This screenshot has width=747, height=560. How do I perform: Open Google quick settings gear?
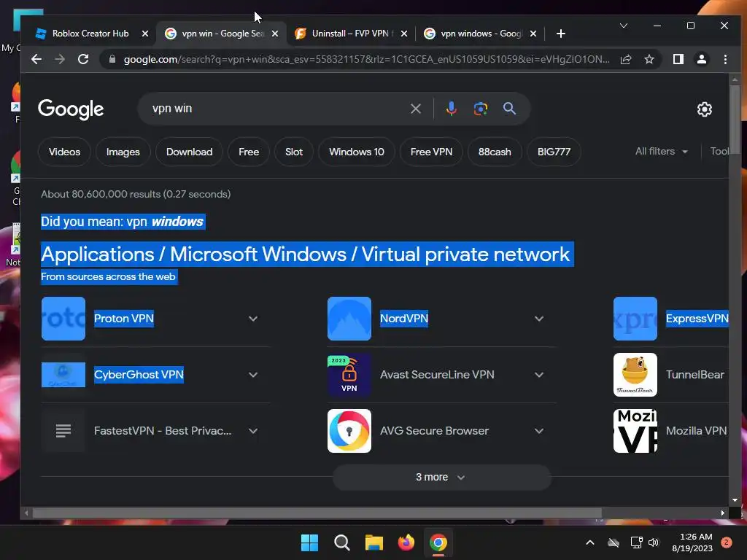click(x=704, y=109)
